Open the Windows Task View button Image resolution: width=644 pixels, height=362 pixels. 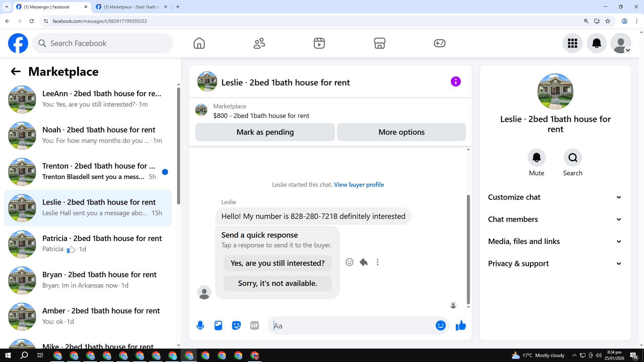40,355
